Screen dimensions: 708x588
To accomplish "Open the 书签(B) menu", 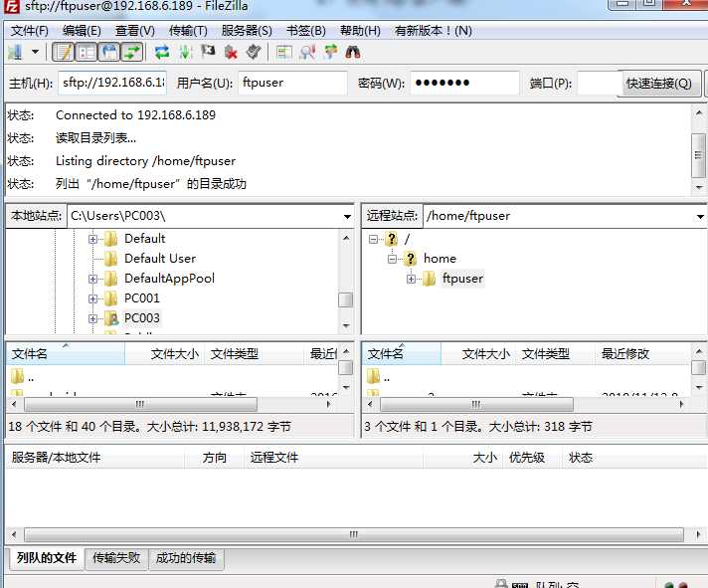I will tap(306, 31).
